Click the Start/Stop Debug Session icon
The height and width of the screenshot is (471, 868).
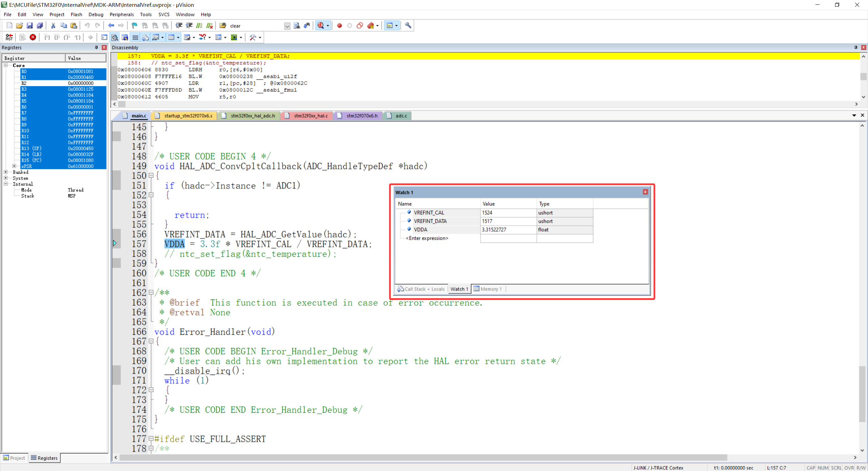click(321, 26)
